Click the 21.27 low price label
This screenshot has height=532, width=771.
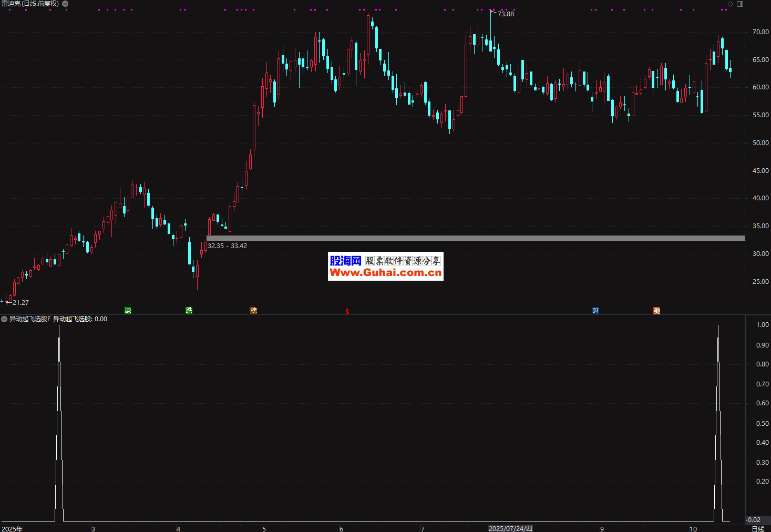[x=20, y=303]
